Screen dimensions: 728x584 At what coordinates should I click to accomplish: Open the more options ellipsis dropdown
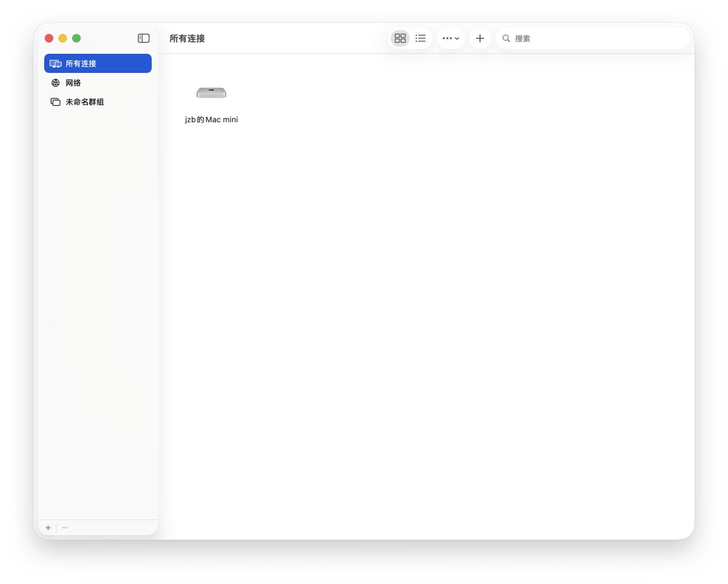447,38
